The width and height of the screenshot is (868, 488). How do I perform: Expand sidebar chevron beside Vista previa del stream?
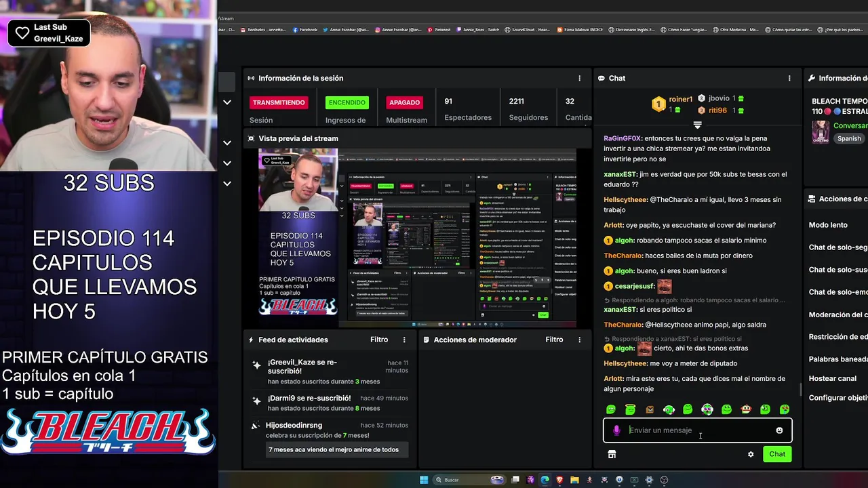click(x=227, y=143)
